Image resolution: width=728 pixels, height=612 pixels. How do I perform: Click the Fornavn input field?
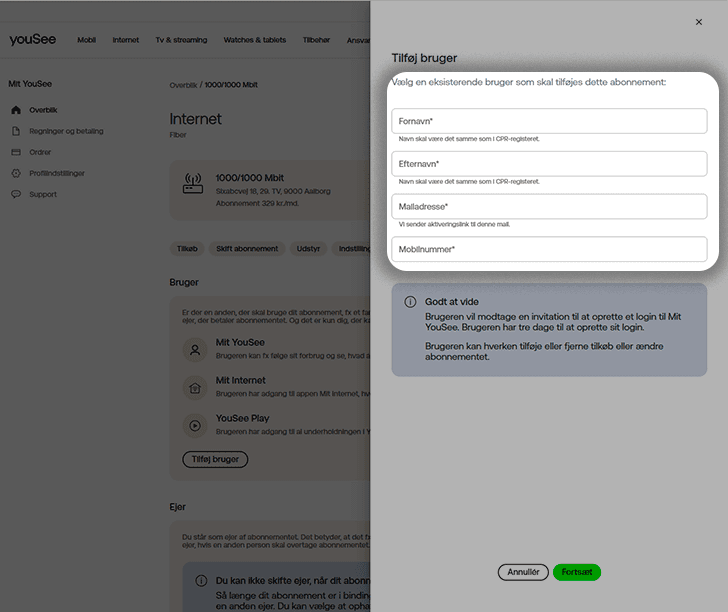(x=549, y=121)
